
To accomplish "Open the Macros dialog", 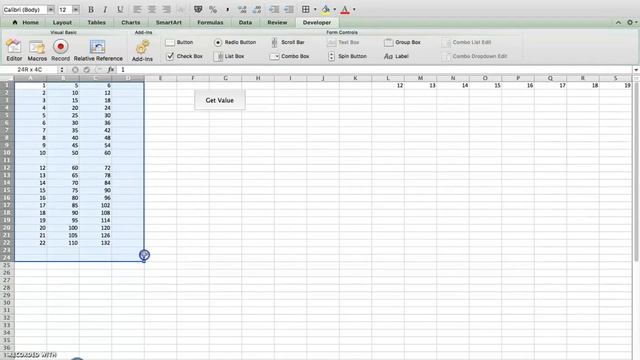I will [x=37, y=50].
